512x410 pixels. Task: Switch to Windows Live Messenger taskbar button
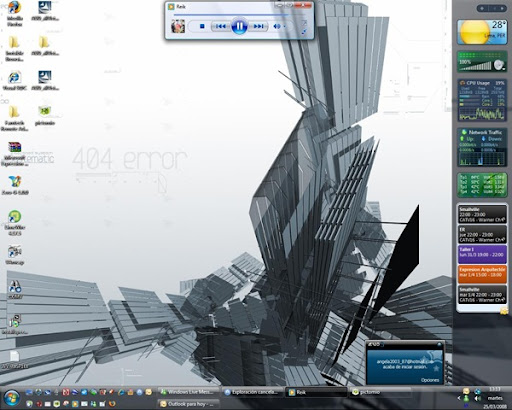click(188, 392)
